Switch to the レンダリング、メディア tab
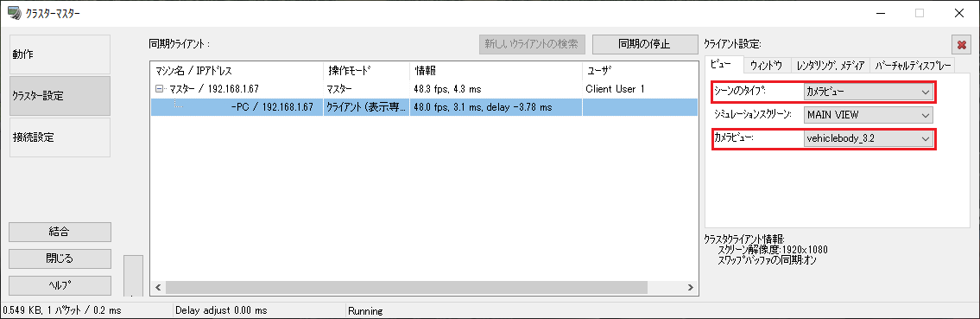980x319 pixels. pyautogui.click(x=830, y=65)
